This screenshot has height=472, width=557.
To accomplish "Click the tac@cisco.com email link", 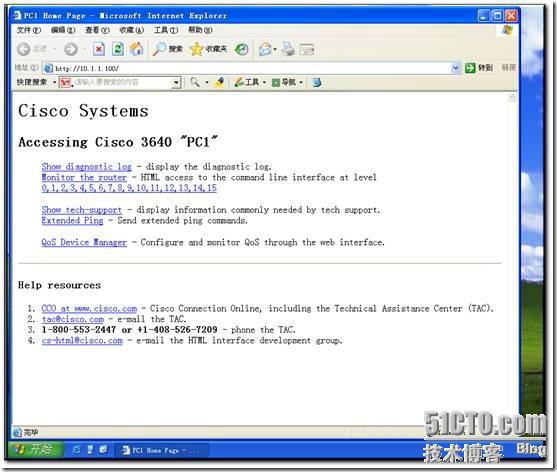I will (x=72, y=319).
